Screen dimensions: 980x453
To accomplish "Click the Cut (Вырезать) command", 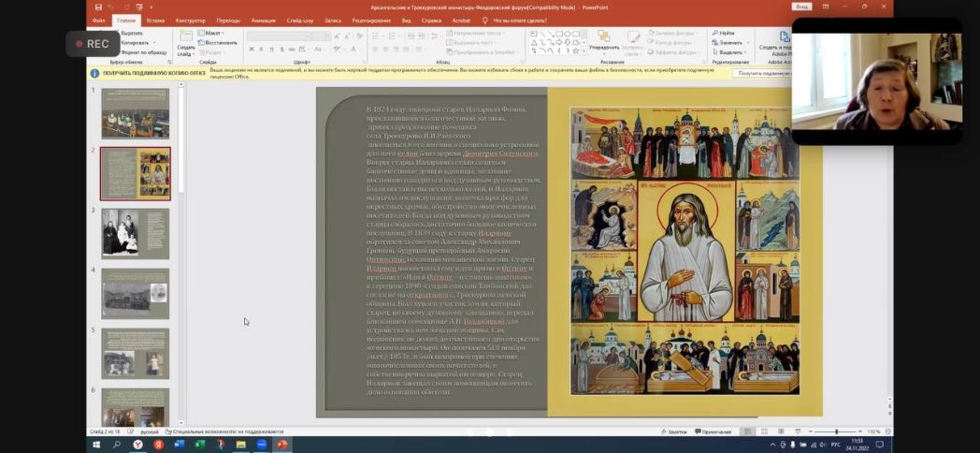I will pos(131,33).
